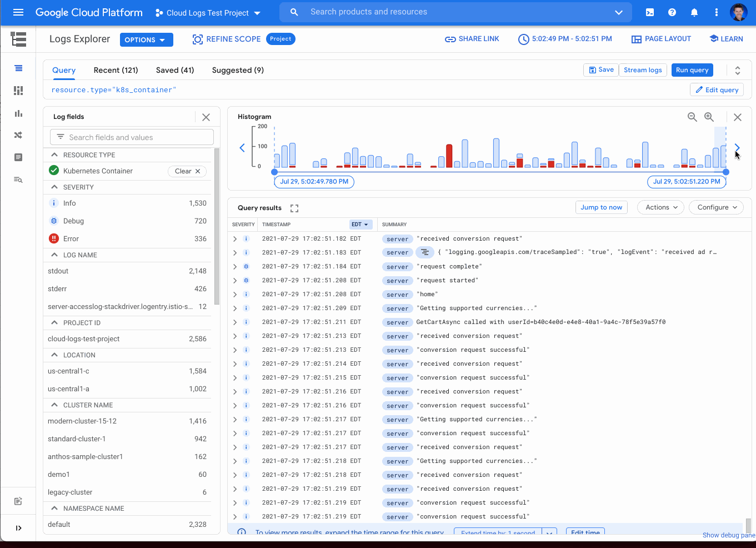
Task: Click the tall red error histogram bar
Action: point(449,156)
